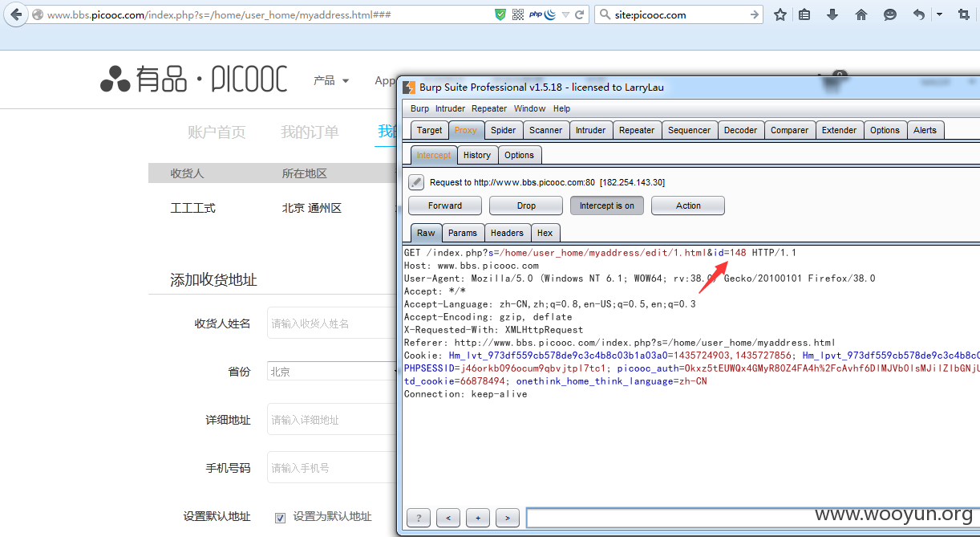980x537 pixels.
Task: Select the Proxy Options sub-tab
Action: pyautogui.click(x=519, y=155)
